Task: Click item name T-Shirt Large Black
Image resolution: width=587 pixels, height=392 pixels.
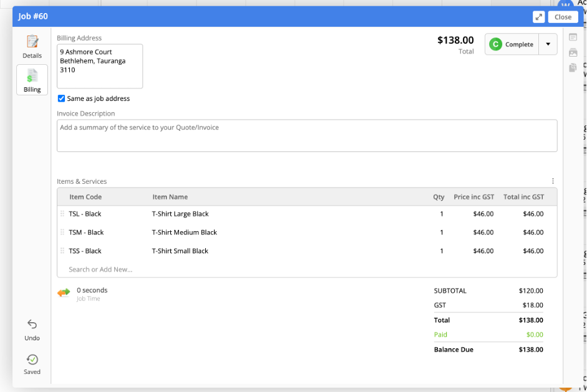Action: pyautogui.click(x=180, y=214)
